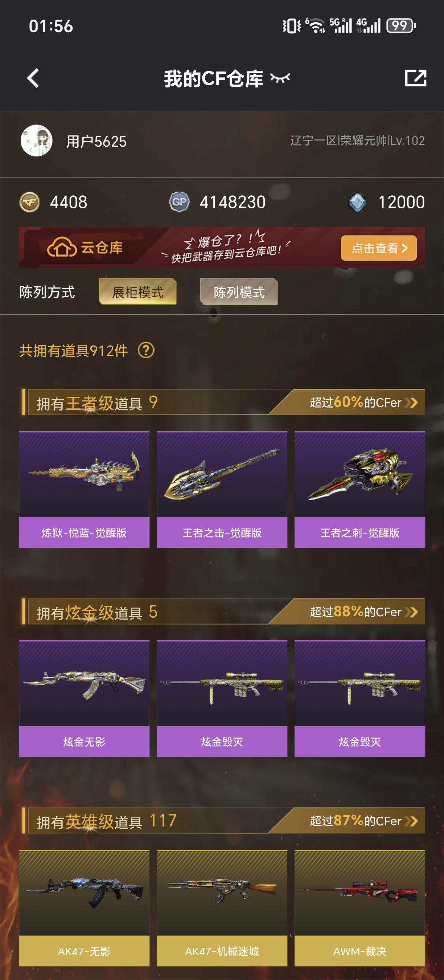Tap the CF points coin icon

click(30, 202)
